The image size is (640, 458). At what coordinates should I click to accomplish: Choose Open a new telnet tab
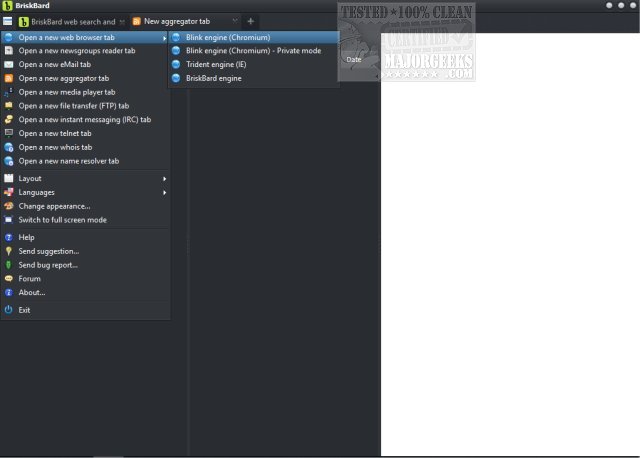tap(85, 133)
